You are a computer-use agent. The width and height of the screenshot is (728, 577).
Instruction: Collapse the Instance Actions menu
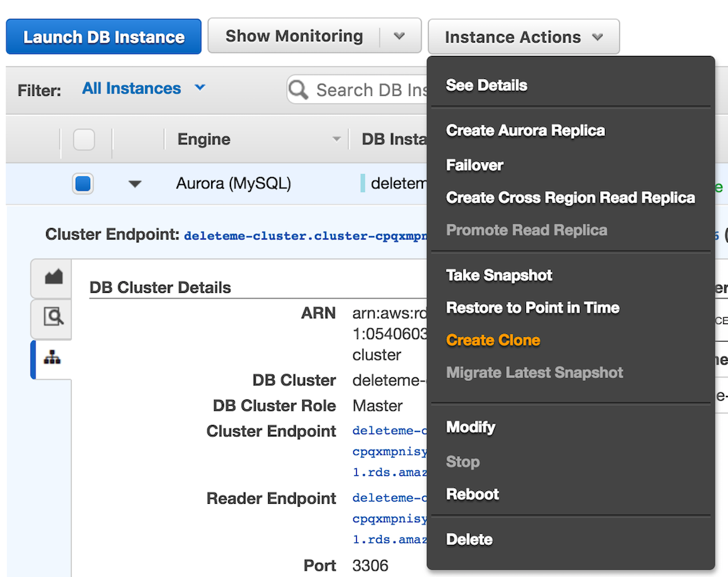coord(523,36)
